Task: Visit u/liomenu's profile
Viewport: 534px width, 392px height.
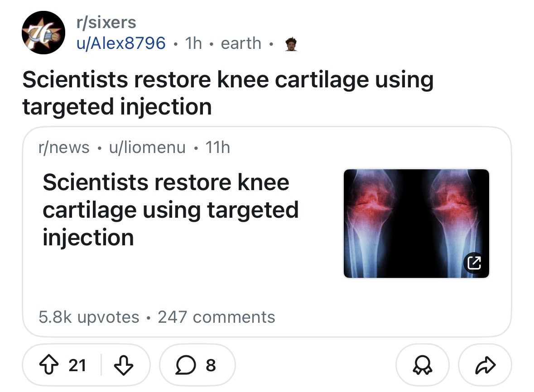Action: click(x=147, y=147)
